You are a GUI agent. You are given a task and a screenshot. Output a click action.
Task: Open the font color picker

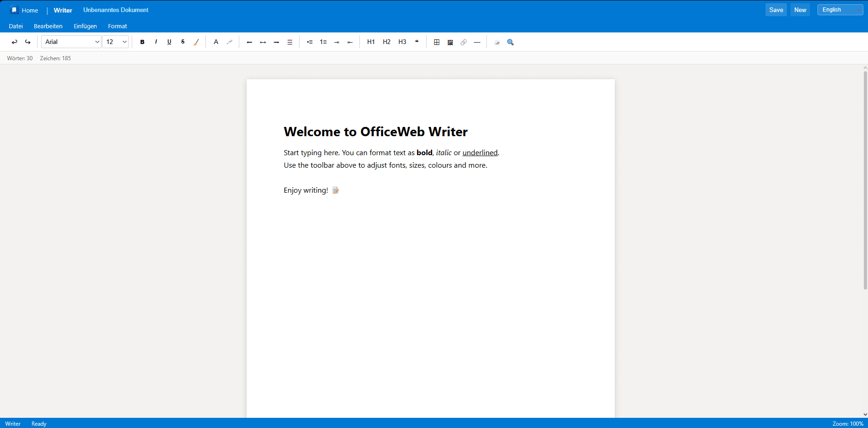point(216,42)
